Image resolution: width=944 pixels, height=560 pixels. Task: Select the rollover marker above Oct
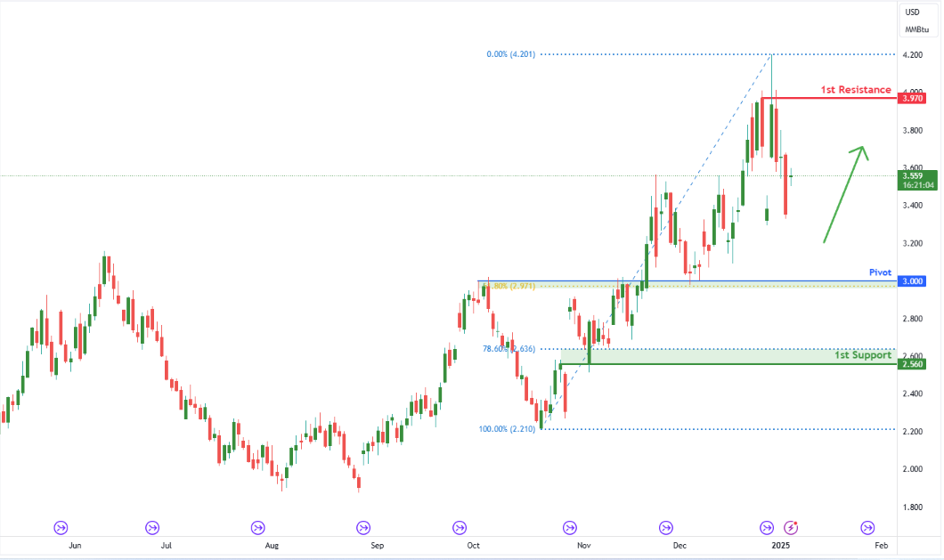click(x=460, y=528)
